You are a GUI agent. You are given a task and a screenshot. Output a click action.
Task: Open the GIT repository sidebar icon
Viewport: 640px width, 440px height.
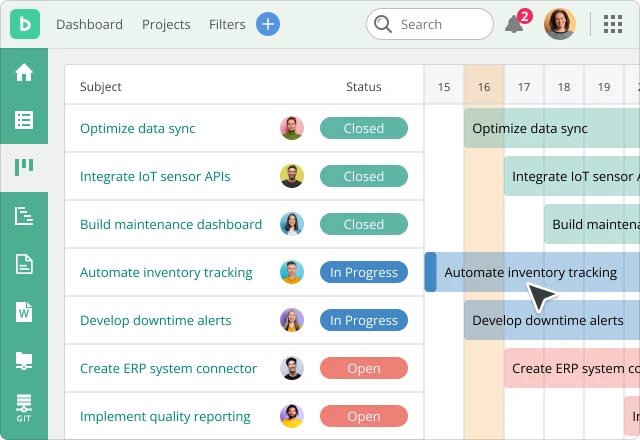[x=24, y=407]
